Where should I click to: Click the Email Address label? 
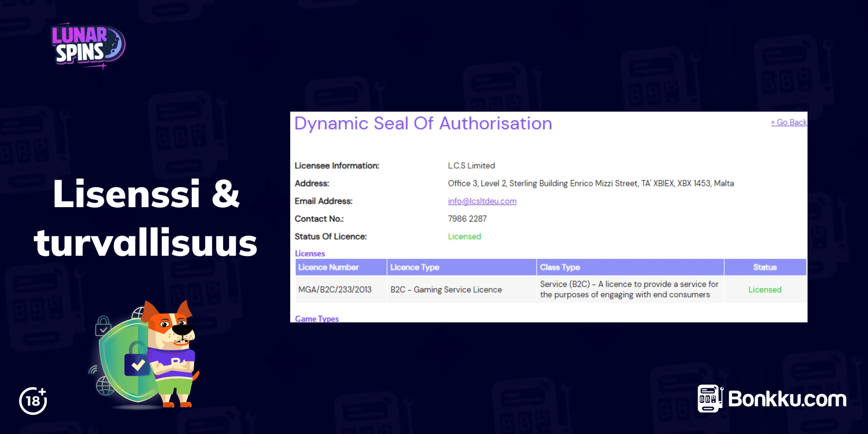(x=323, y=201)
